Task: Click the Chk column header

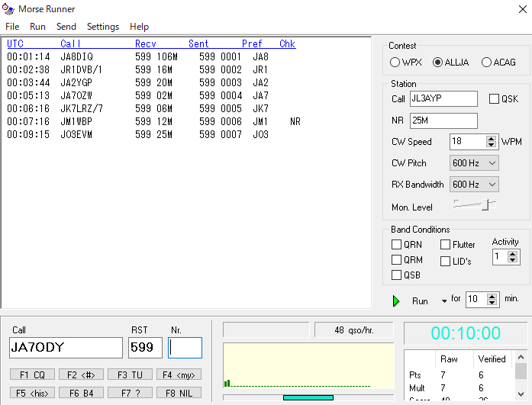Action: (288, 43)
